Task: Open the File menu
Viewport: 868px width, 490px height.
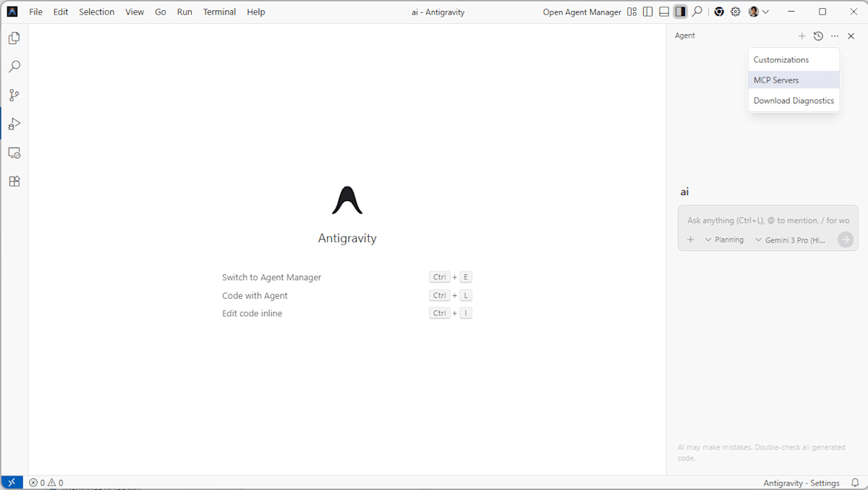Action: coord(35,12)
